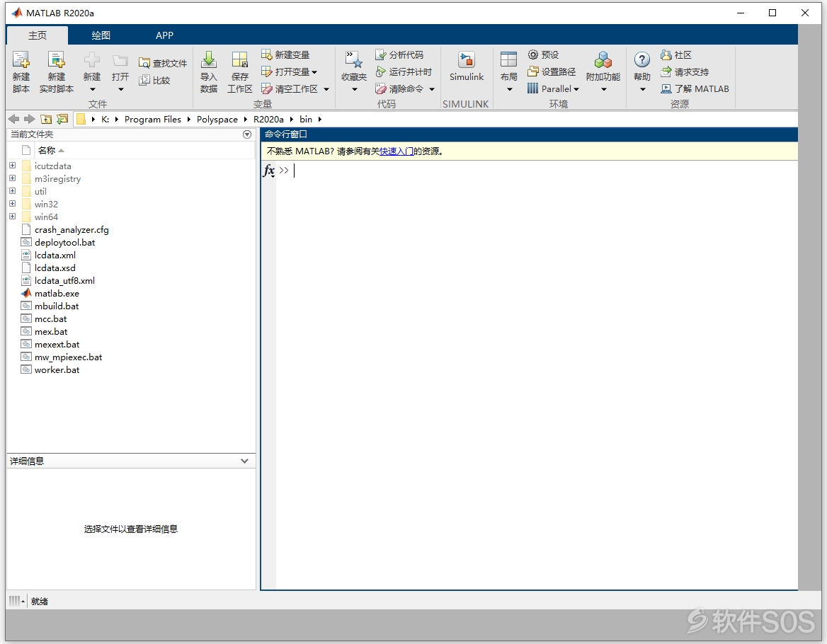
Task: Click the Open (打开) folder icon
Action: coord(120,60)
